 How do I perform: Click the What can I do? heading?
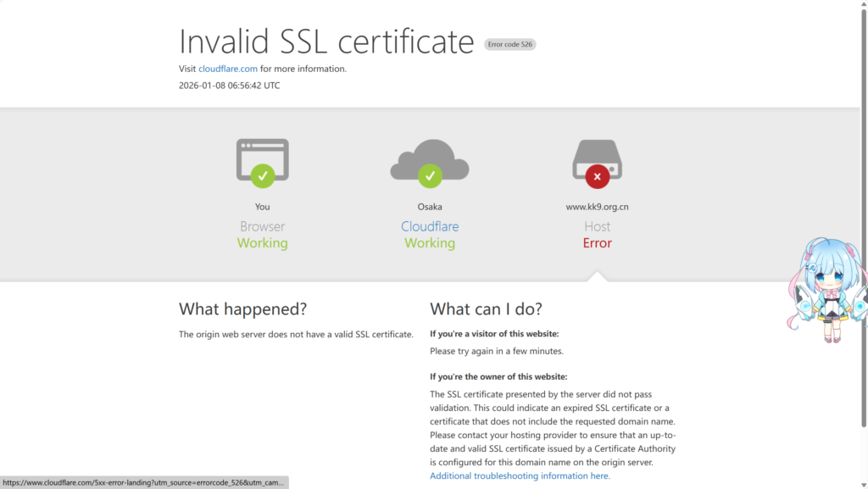click(x=486, y=308)
